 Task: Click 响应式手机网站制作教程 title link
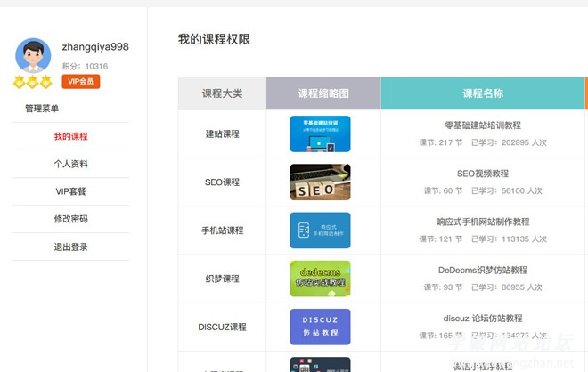[482, 222]
